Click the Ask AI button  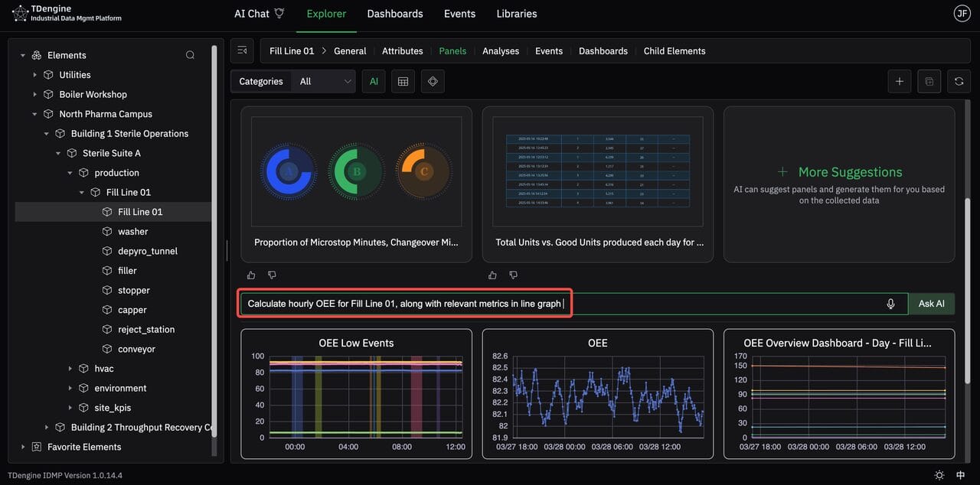pos(931,304)
